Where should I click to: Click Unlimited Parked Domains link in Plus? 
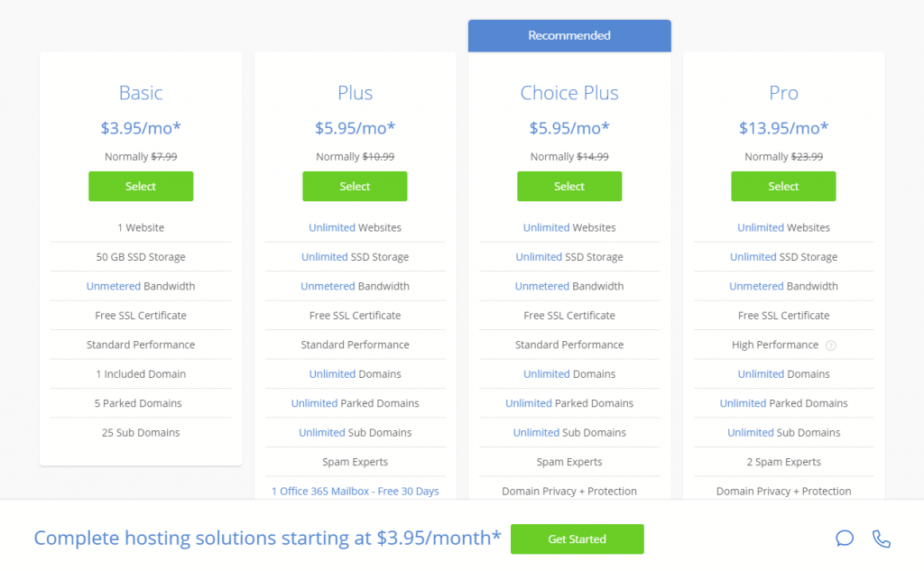[314, 403]
